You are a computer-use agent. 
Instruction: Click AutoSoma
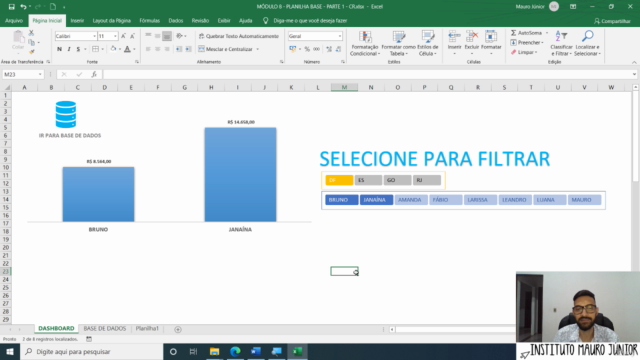(x=526, y=33)
